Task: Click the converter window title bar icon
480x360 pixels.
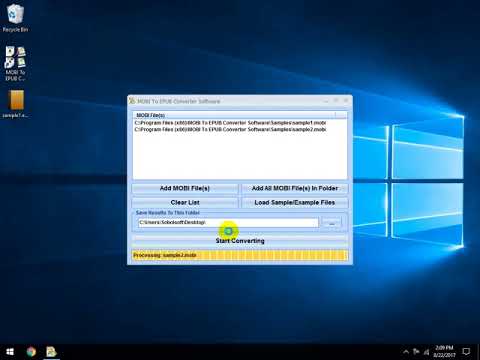Action: 132,101
